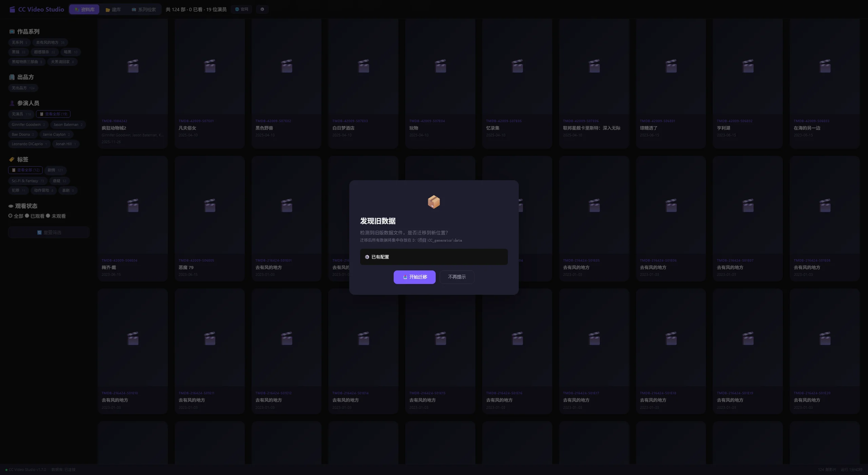Filter by tag 喜剧
Screen dimensions: 868x475
tap(68, 190)
